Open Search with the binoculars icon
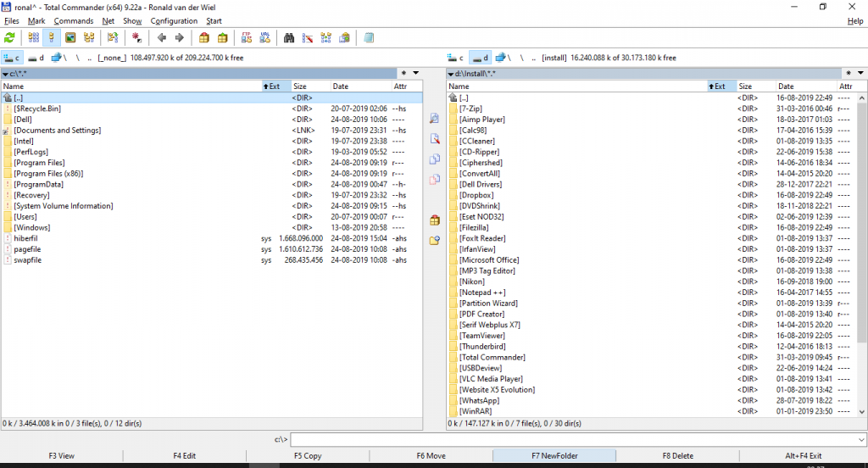The height and width of the screenshot is (468, 868). pyautogui.click(x=289, y=37)
